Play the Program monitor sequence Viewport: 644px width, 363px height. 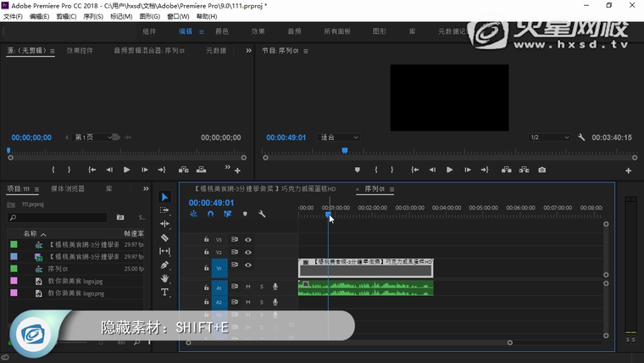click(x=449, y=170)
